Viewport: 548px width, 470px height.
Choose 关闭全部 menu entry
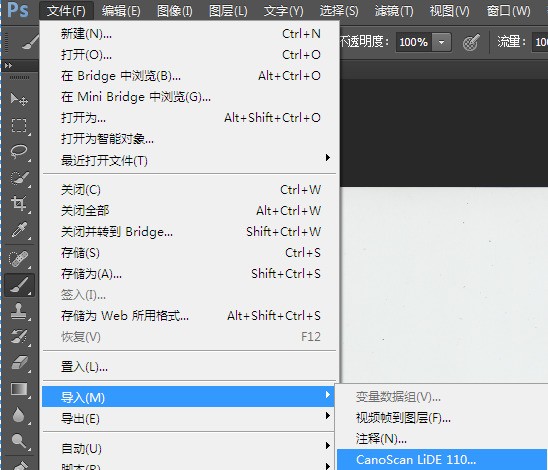tap(190, 211)
